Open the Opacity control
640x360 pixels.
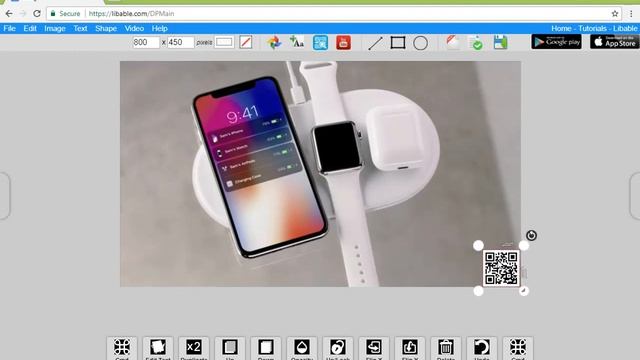point(302,349)
